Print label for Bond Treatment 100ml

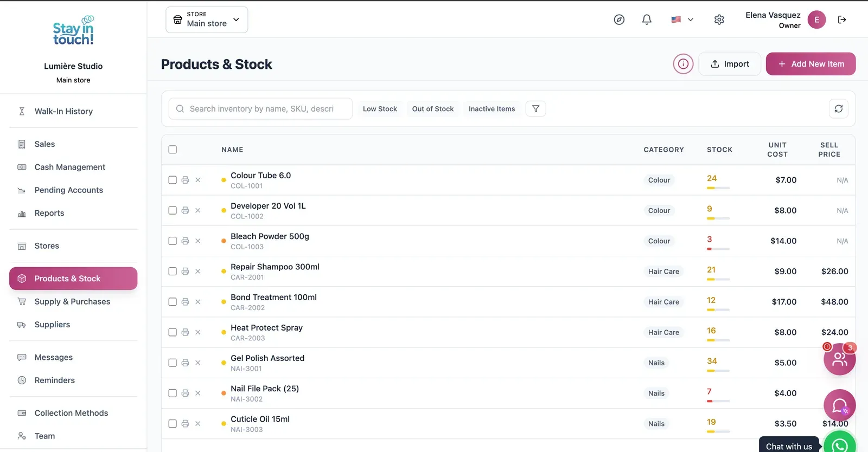185,302
